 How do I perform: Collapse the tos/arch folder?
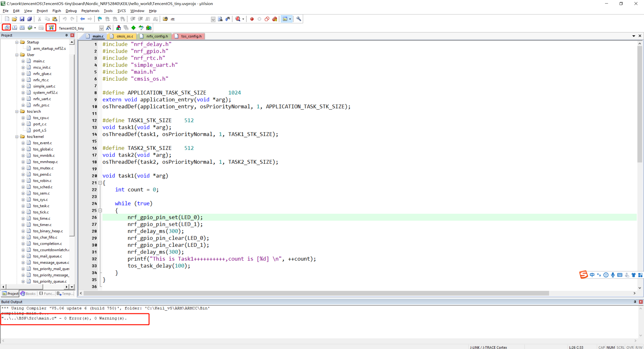click(17, 111)
